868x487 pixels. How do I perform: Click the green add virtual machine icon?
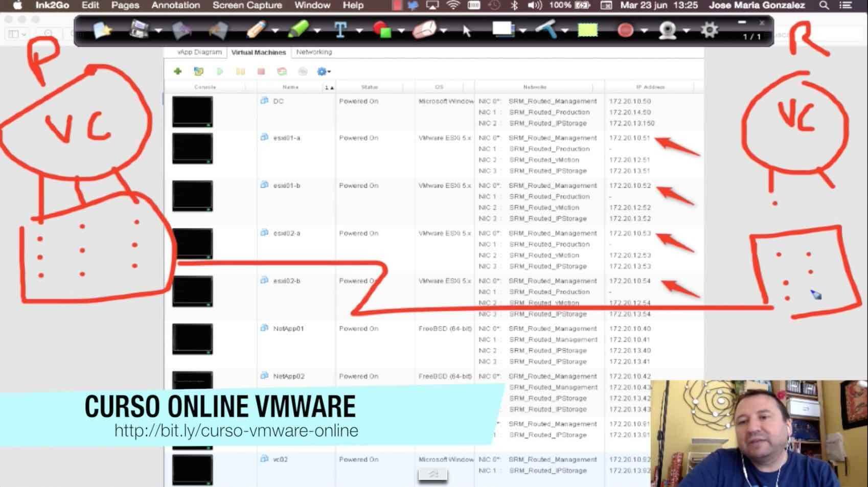pos(178,72)
